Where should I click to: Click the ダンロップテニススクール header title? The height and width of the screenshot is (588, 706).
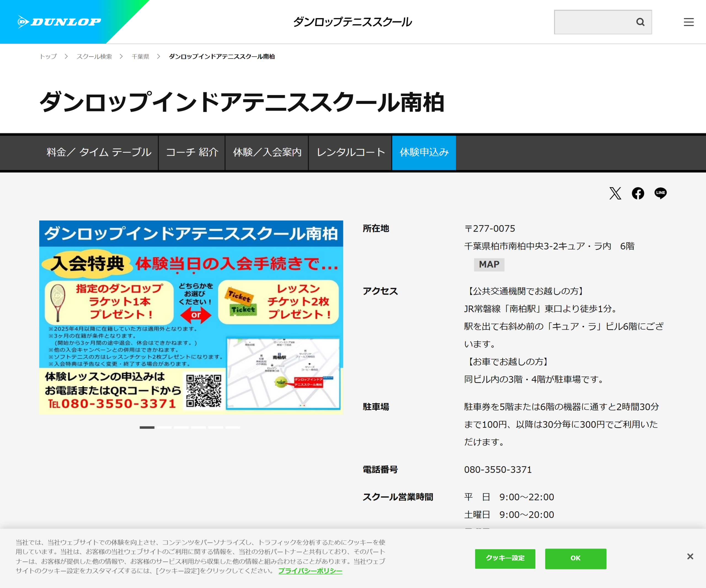[352, 22]
